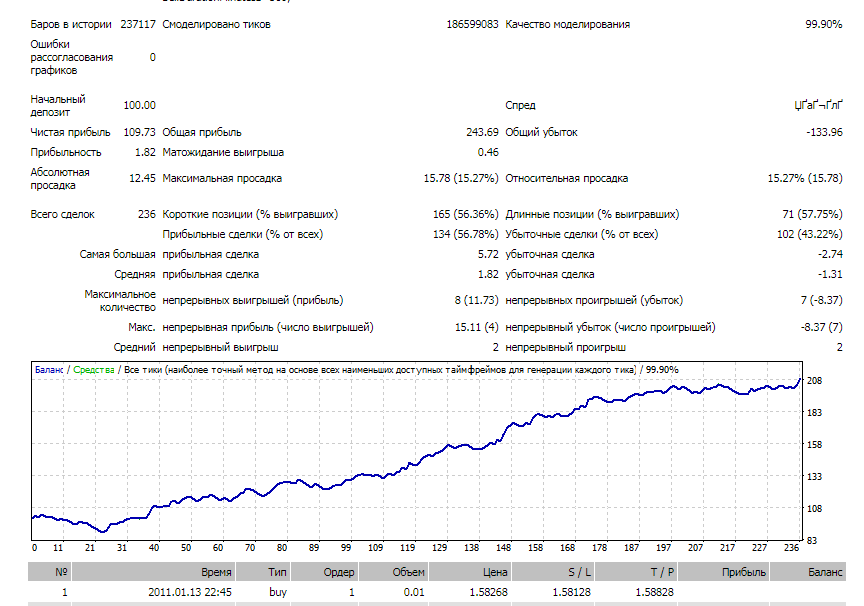This screenshot has width=864, height=606.
Task: Click the 83 chart axis label
Action: pyautogui.click(x=812, y=541)
